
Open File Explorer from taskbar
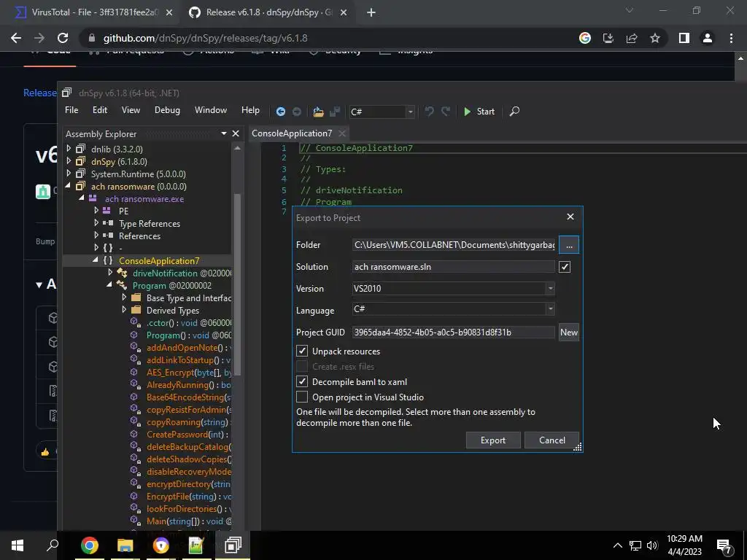pos(125,545)
